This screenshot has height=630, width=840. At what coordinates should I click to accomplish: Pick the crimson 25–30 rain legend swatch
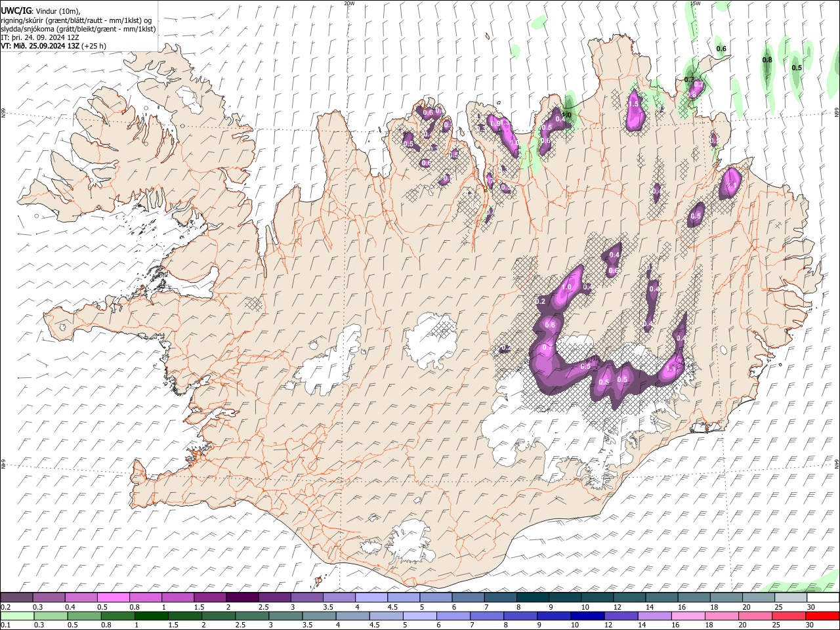789,616
